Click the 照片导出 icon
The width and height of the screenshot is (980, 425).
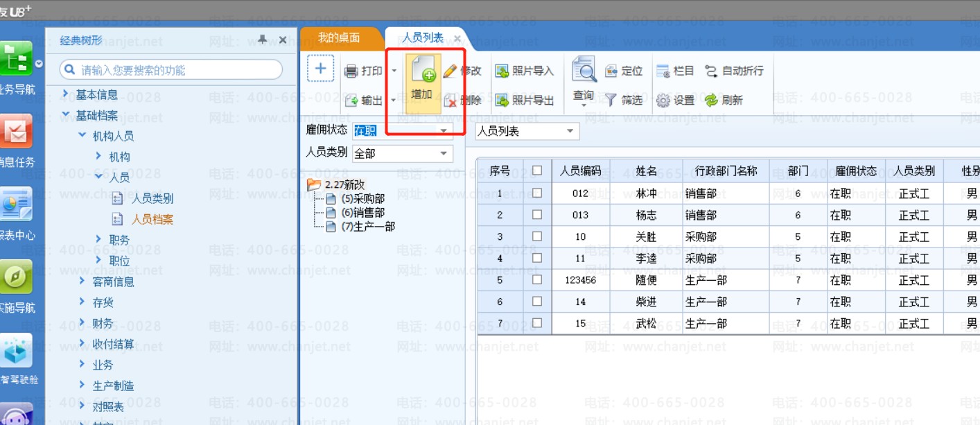point(502,101)
